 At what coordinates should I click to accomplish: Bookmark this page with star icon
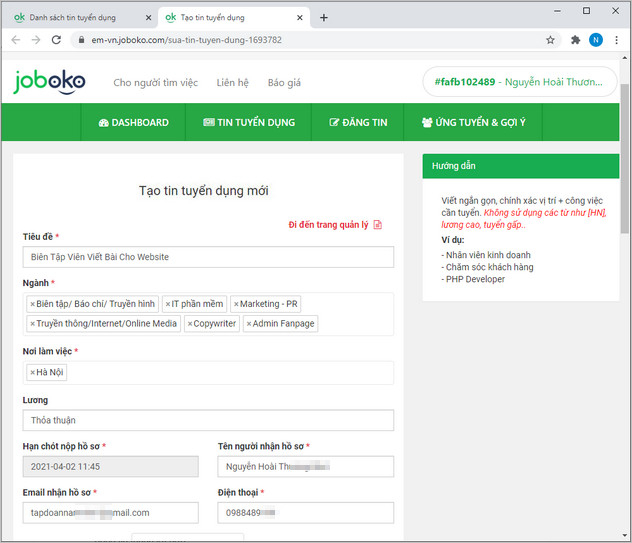[x=550, y=40]
